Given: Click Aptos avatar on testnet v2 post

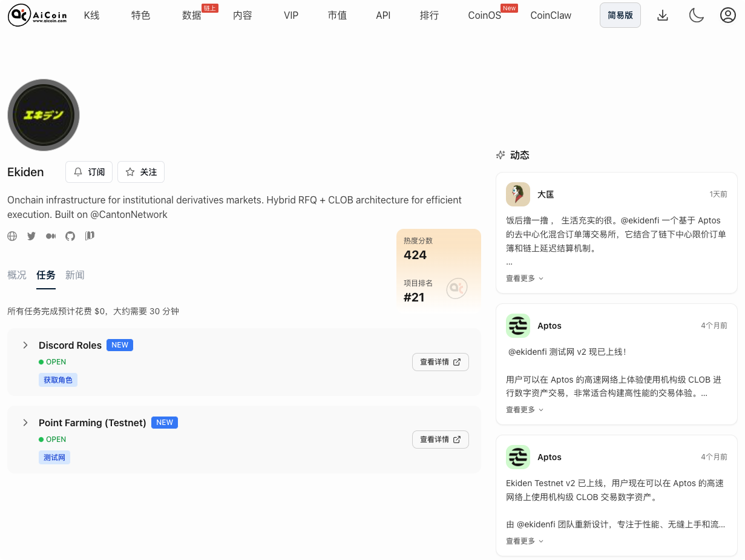Looking at the screenshot, I should coord(518,326).
